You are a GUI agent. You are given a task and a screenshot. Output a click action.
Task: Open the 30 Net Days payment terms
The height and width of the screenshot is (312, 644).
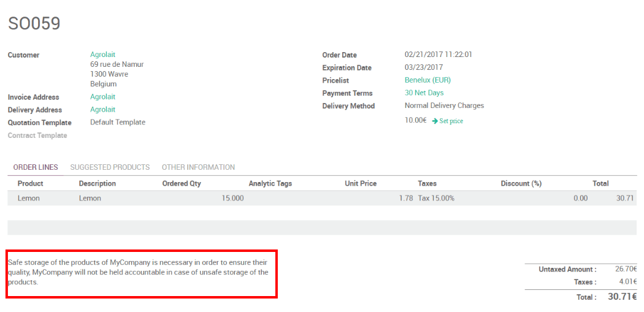point(424,93)
